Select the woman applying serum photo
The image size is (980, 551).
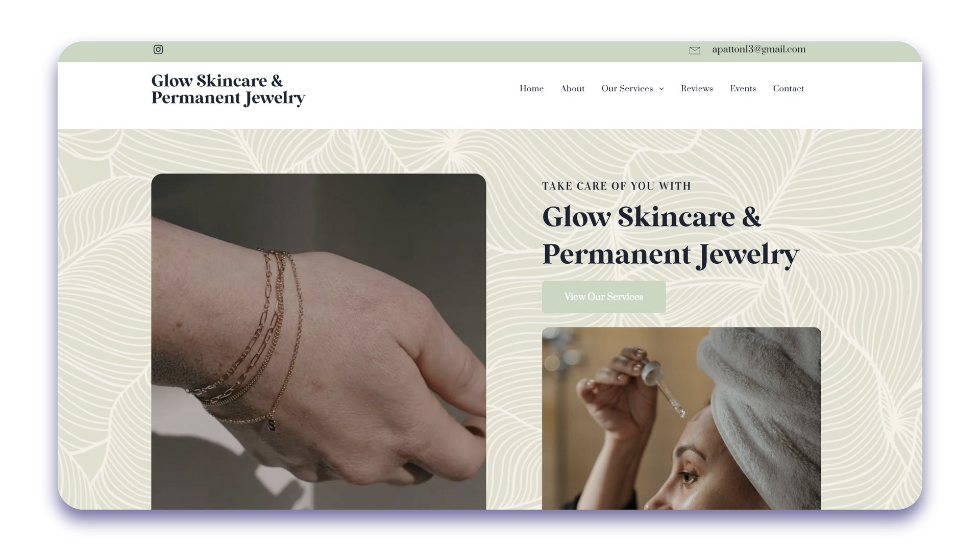681,418
